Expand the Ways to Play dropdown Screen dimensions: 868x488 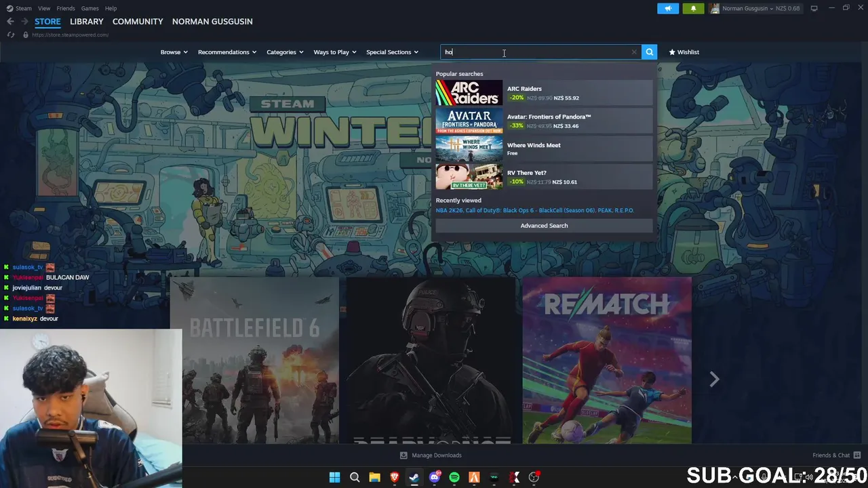335,52
